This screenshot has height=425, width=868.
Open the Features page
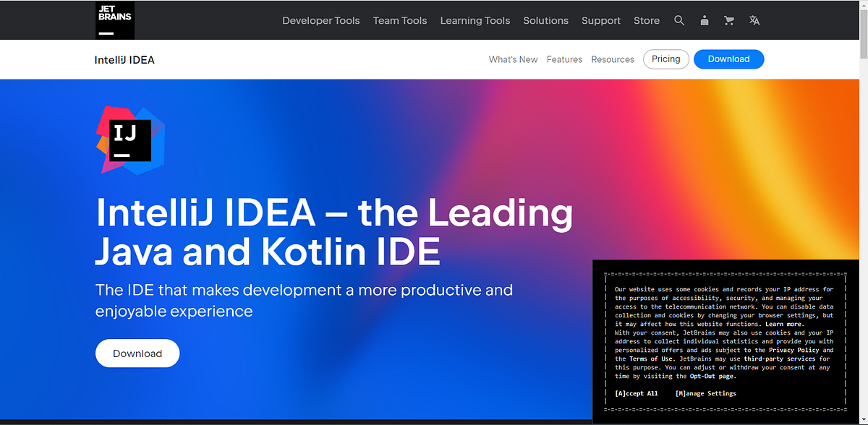[564, 59]
